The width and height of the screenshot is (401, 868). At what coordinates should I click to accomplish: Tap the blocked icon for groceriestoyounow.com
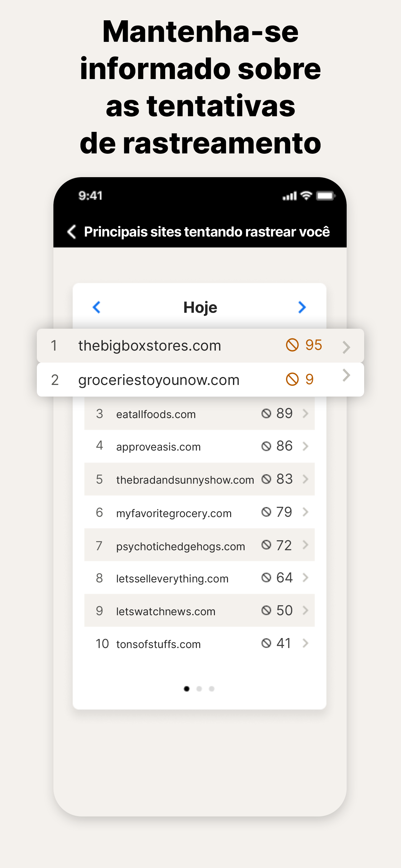[x=292, y=379]
